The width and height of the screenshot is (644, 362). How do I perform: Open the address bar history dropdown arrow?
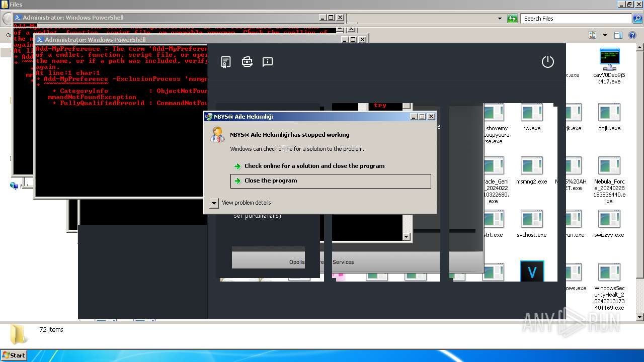tap(500, 19)
